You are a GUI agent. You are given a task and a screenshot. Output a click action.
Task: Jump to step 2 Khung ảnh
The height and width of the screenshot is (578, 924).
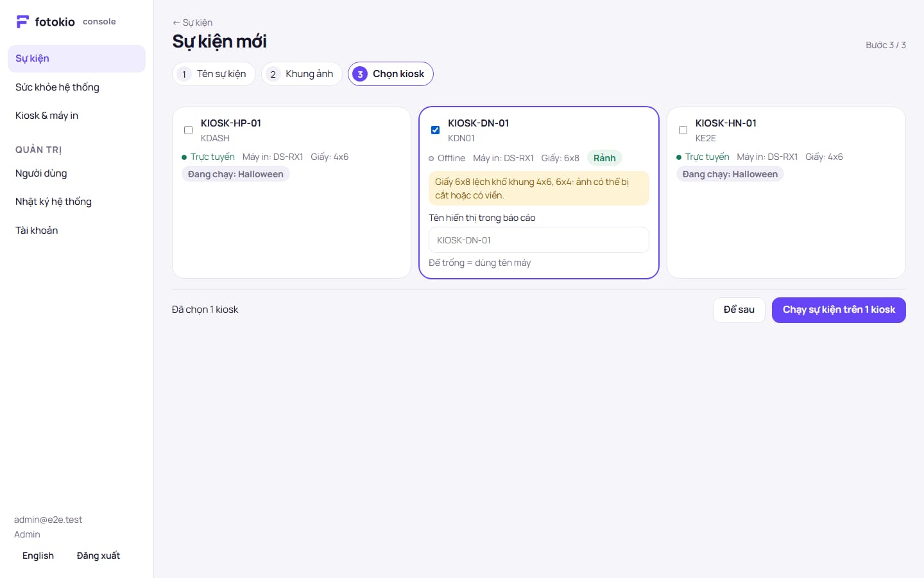[x=302, y=74]
